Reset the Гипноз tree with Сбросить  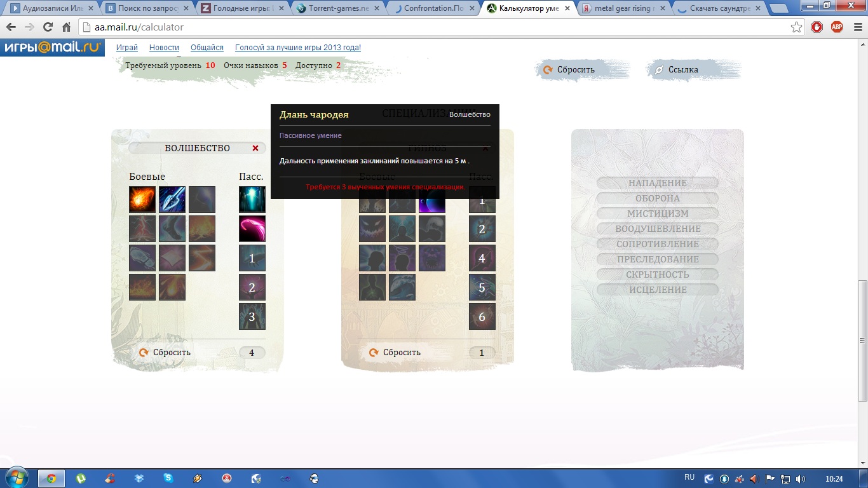point(395,353)
